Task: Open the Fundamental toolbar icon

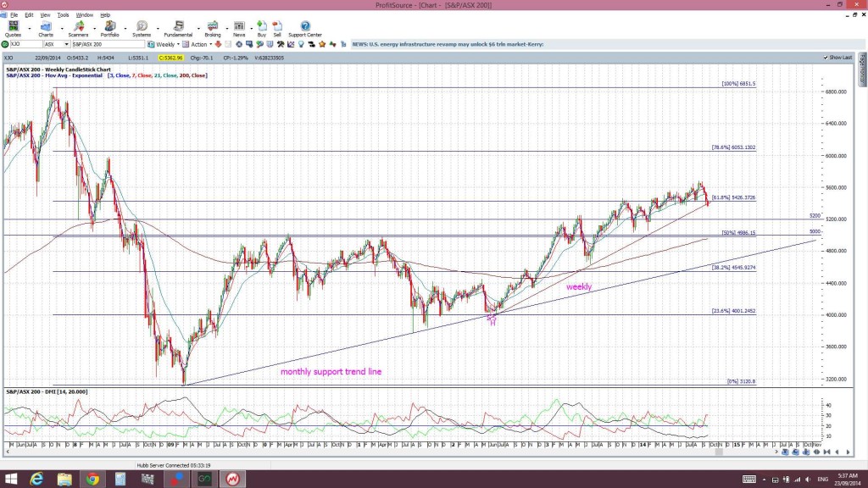Action: pos(178,26)
